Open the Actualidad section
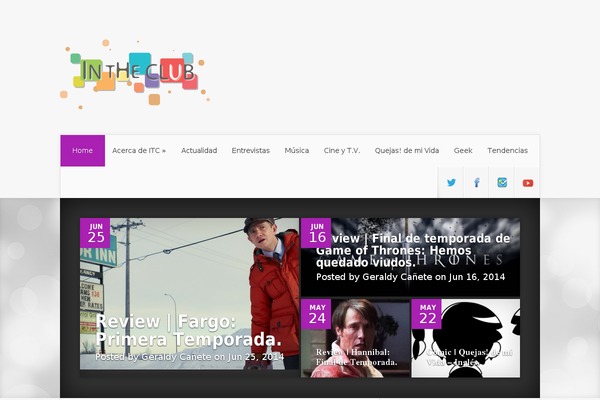Image resolution: width=600 pixels, height=400 pixels. click(199, 150)
